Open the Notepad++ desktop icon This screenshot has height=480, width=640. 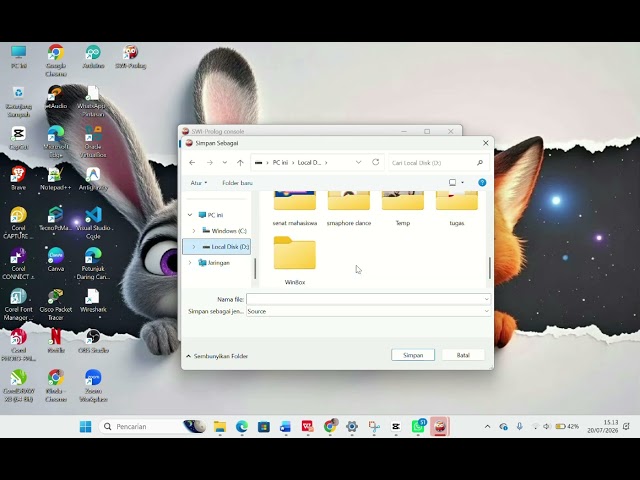56,178
